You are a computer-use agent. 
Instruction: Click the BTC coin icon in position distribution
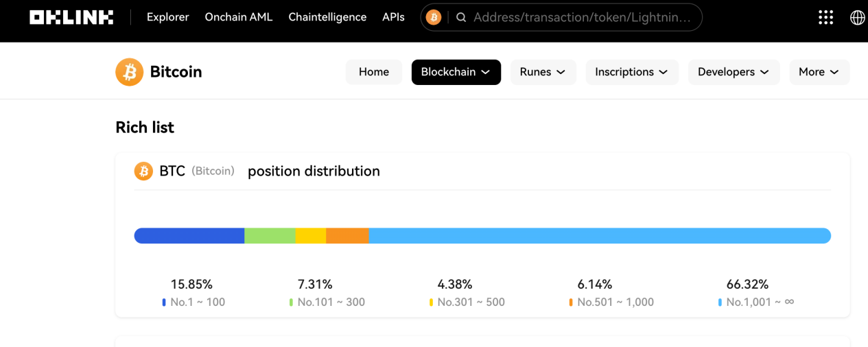[x=143, y=171]
